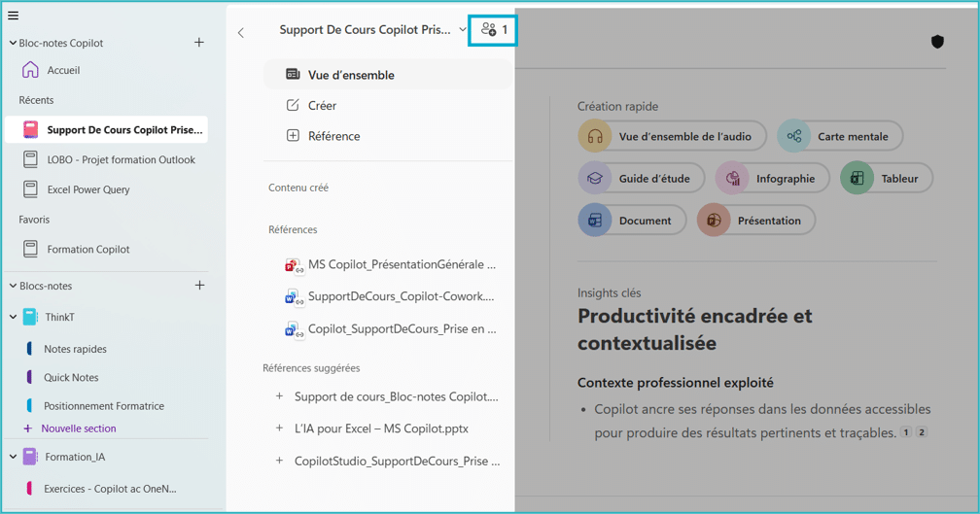980x514 pixels.
Task: Open Positionnement Formatrice section
Action: pyautogui.click(x=106, y=406)
